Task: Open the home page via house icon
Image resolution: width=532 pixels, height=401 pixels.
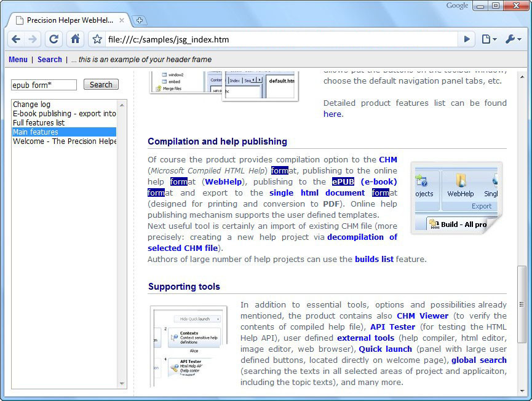Action: point(75,39)
